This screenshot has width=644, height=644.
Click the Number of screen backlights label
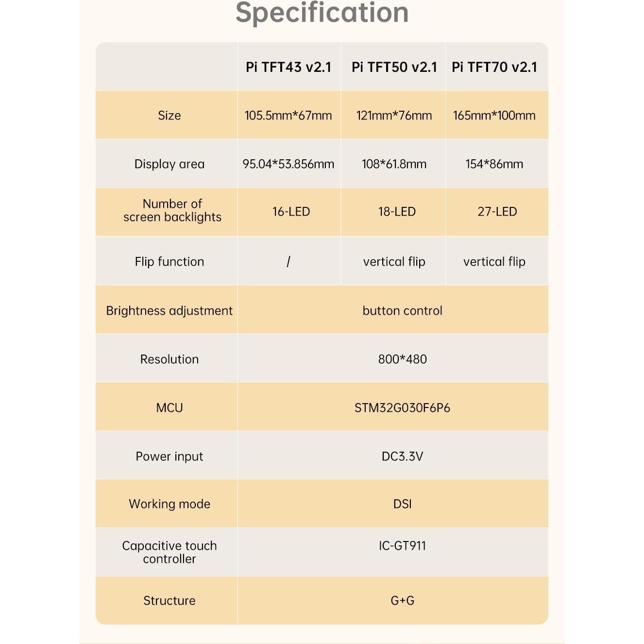coord(172,210)
